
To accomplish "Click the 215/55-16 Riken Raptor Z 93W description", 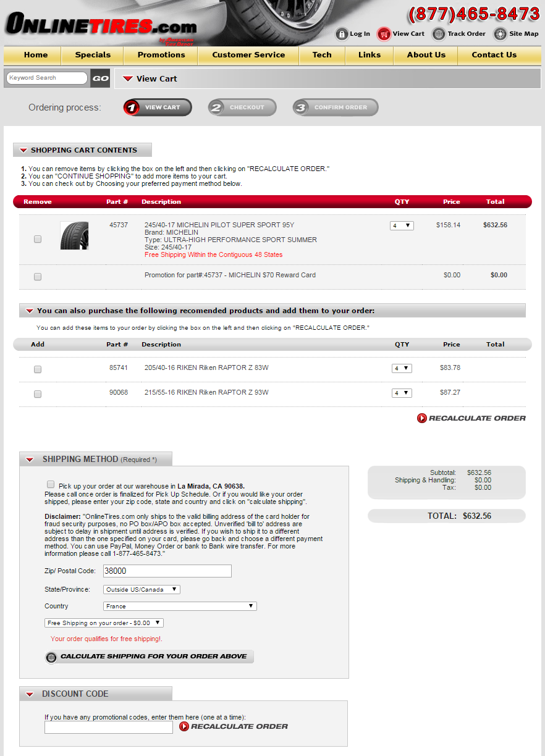I will [206, 392].
